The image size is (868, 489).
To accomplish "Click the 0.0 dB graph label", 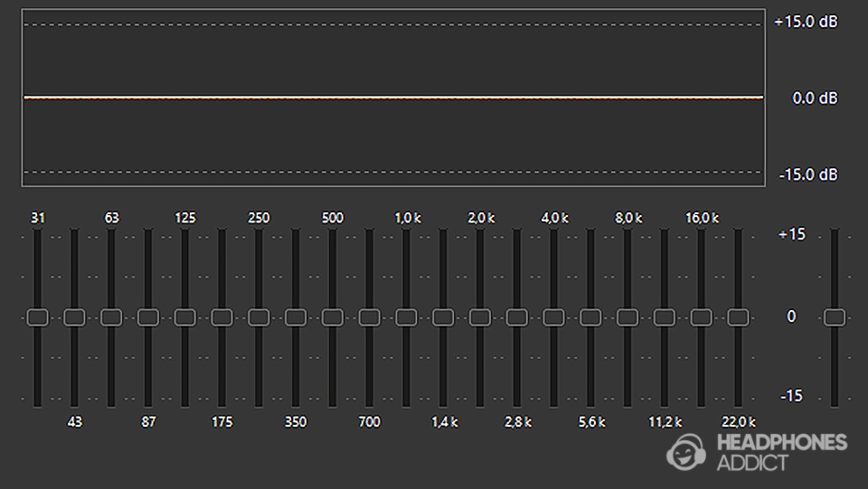I will (815, 99).
